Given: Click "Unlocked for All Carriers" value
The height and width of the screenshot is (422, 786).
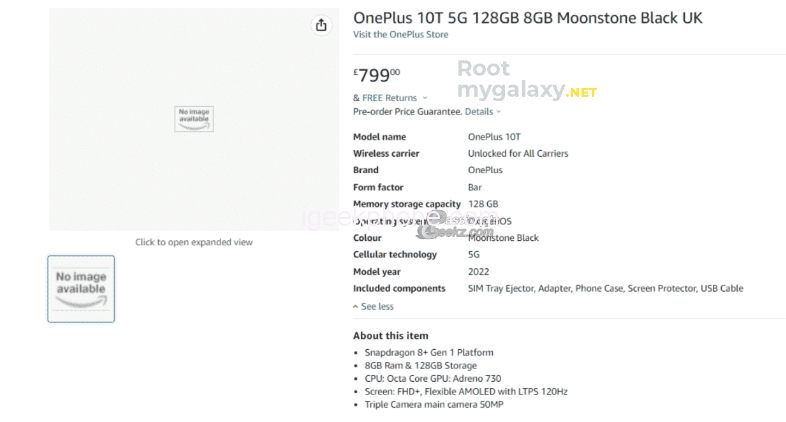Looking at the screenshot, I should pyautogui.click(x=518, y=154).
